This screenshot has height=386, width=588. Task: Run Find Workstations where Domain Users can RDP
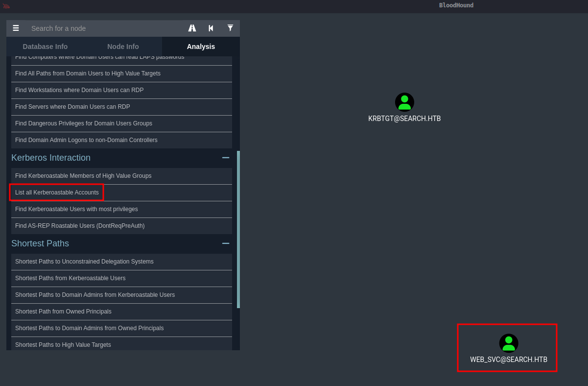[x=121, y=90]
